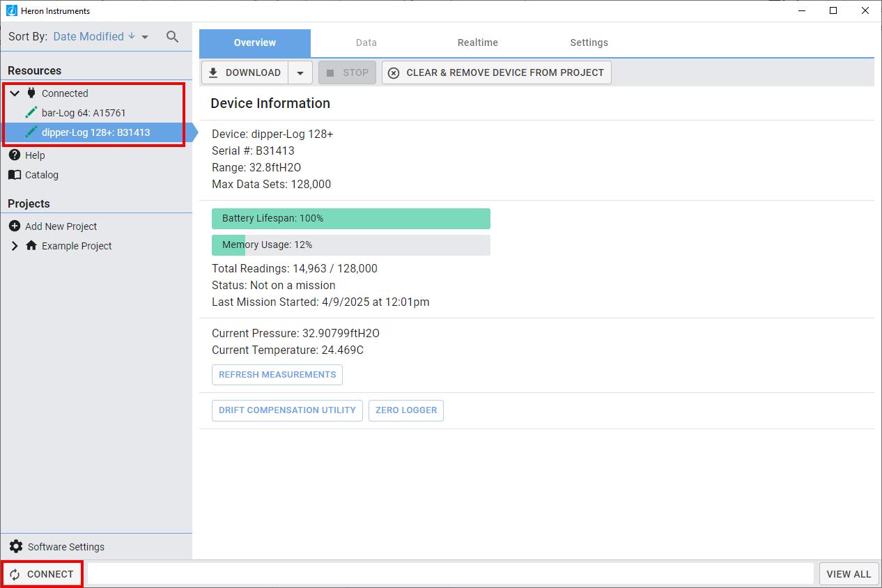This screenshot has height=588, width=882.
Task: Click the Heron Instruments app icon
Action: point(11,10)
